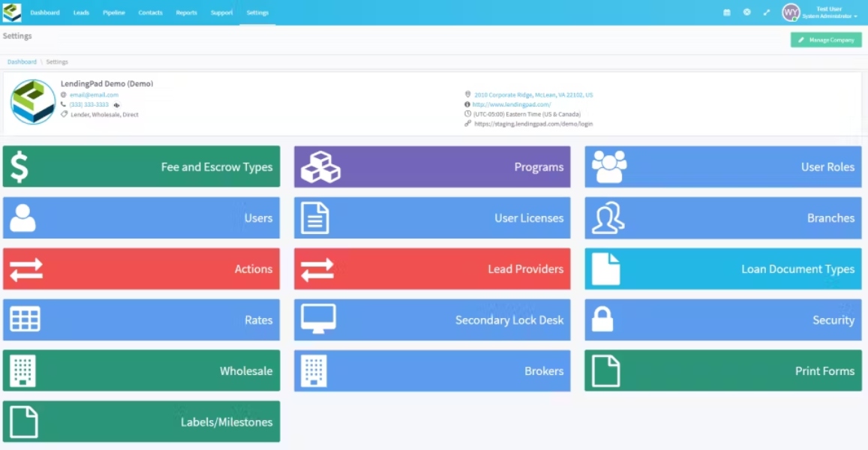Screen dimensions: 868x450
Task: Click the monitor icon on Secondary Lock Desk
Action: coord(318,319)
